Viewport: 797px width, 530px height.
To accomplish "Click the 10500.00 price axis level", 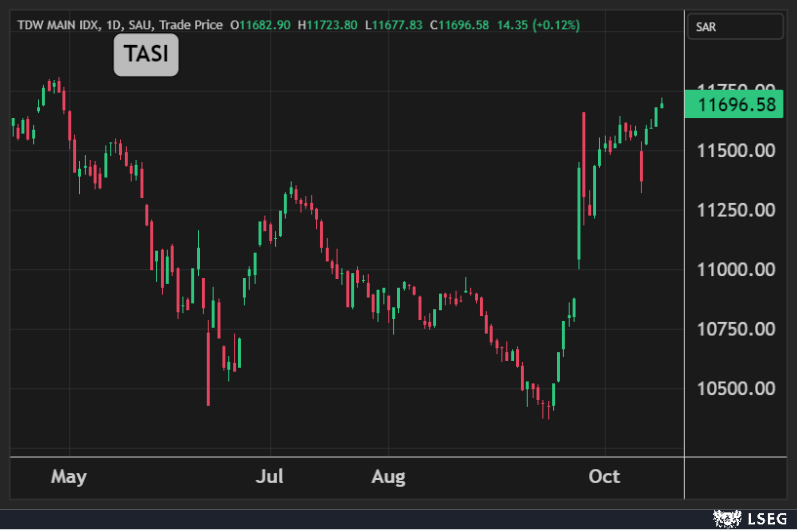I will pos(736,388).
